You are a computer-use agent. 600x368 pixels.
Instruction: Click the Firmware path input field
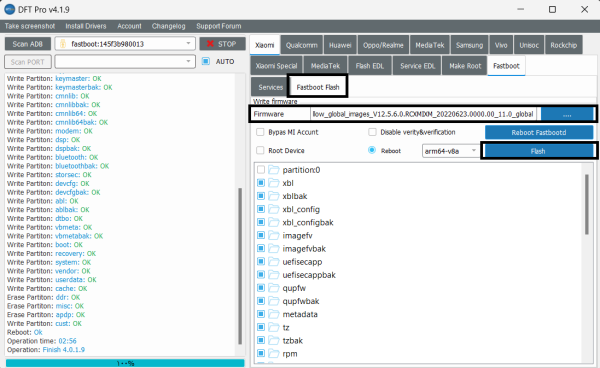(424, 114)
